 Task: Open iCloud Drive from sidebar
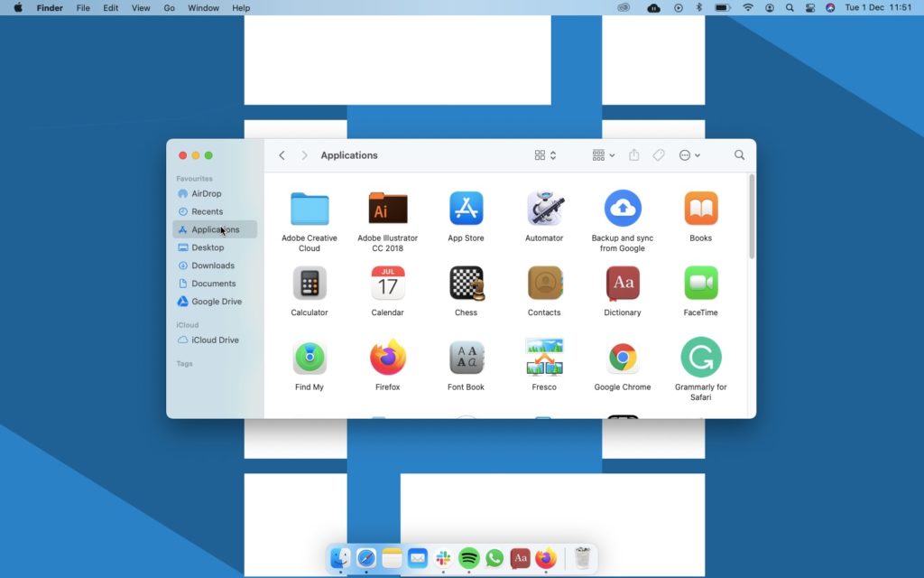click(x=215, y=340)
